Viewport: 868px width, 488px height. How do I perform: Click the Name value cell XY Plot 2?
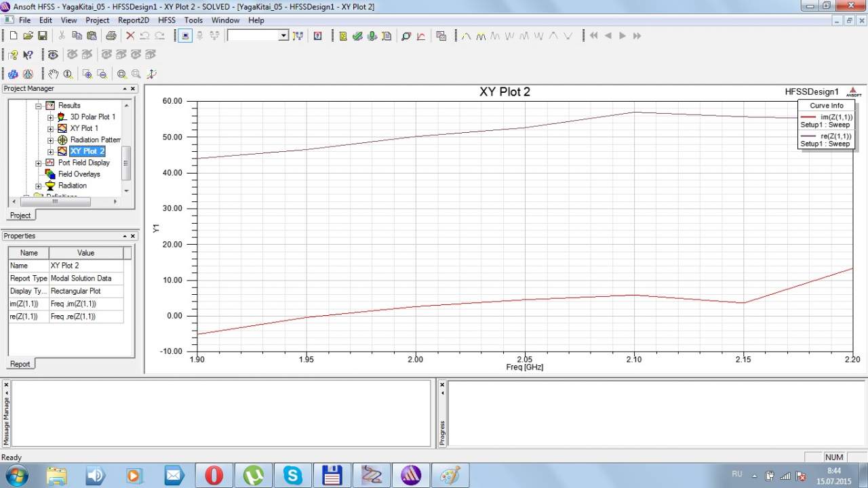[x=85, y=266]
